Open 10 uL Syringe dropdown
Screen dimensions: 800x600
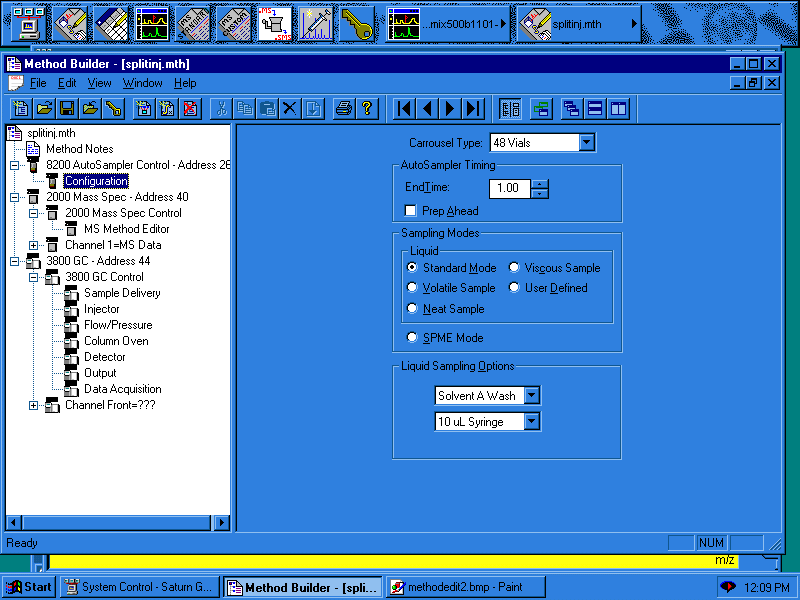coord(532,421)
